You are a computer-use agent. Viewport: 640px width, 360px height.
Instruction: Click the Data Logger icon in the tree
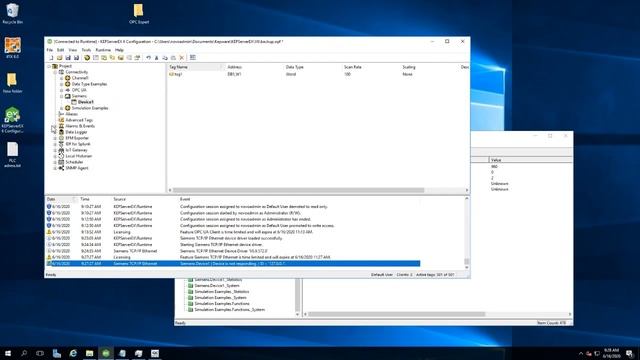point(61,132)
